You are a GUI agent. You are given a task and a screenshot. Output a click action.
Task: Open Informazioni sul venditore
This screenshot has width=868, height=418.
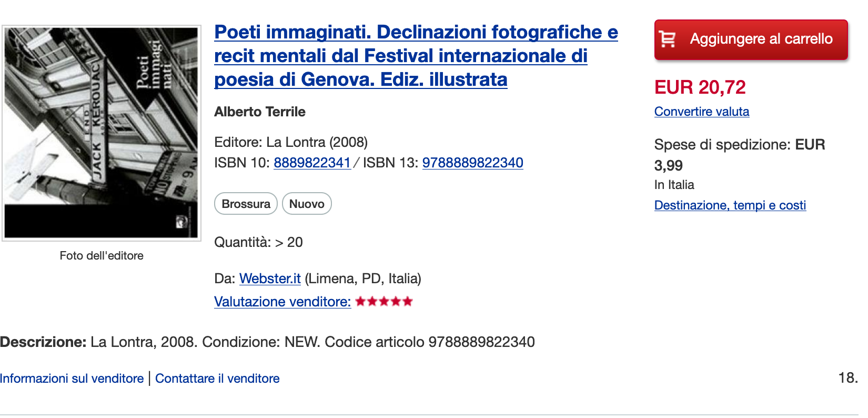point(72,379)
